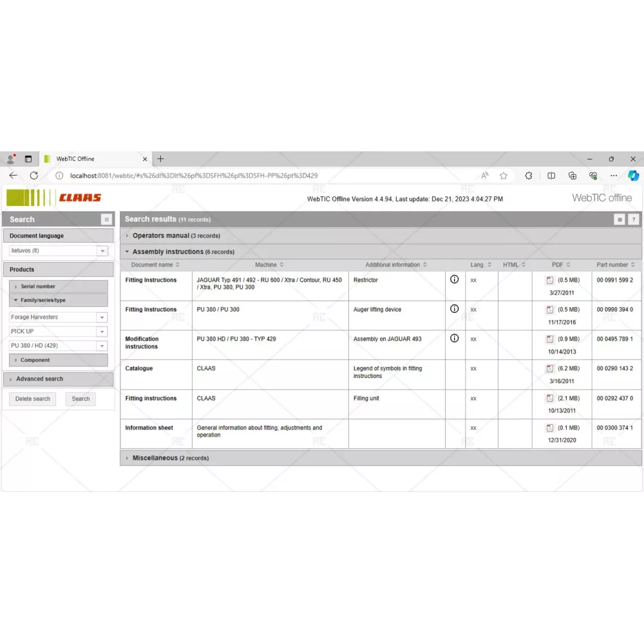This screenshot has width=644, height=644.
Task: Open the Document language dropdown
Action: tap(102, 251)
